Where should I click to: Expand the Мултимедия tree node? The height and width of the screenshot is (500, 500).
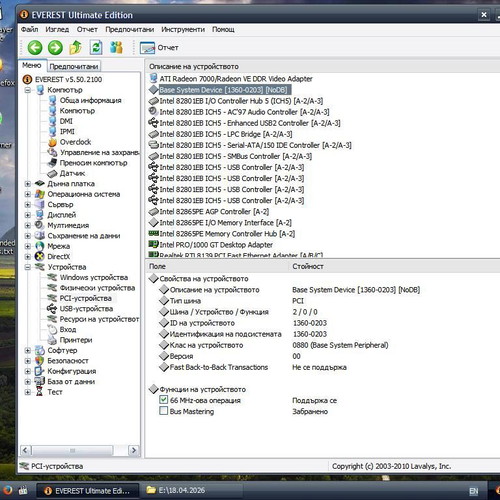point(28,225)
